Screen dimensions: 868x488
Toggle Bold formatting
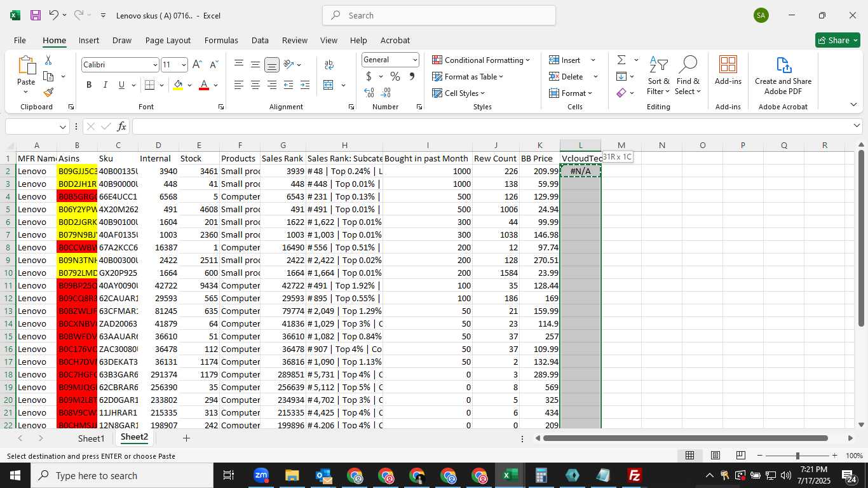point(89,85)
